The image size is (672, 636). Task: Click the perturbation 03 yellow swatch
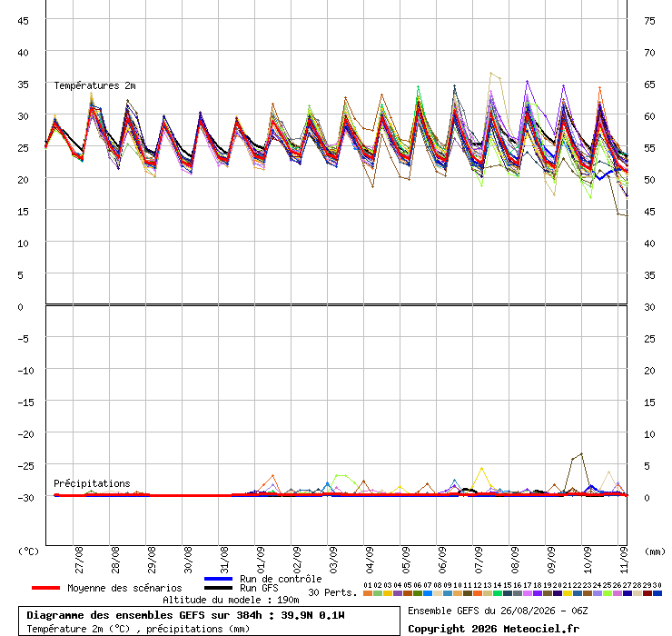(388, 593)
